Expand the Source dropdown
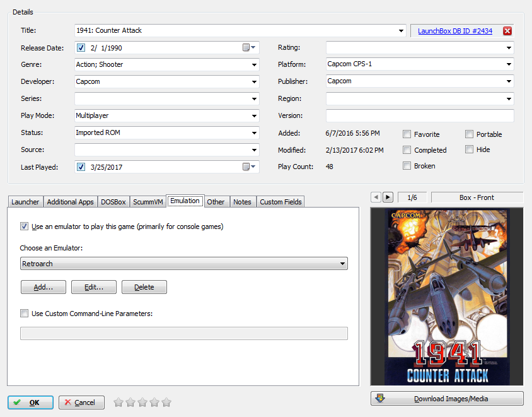 (x=254, y=150)
